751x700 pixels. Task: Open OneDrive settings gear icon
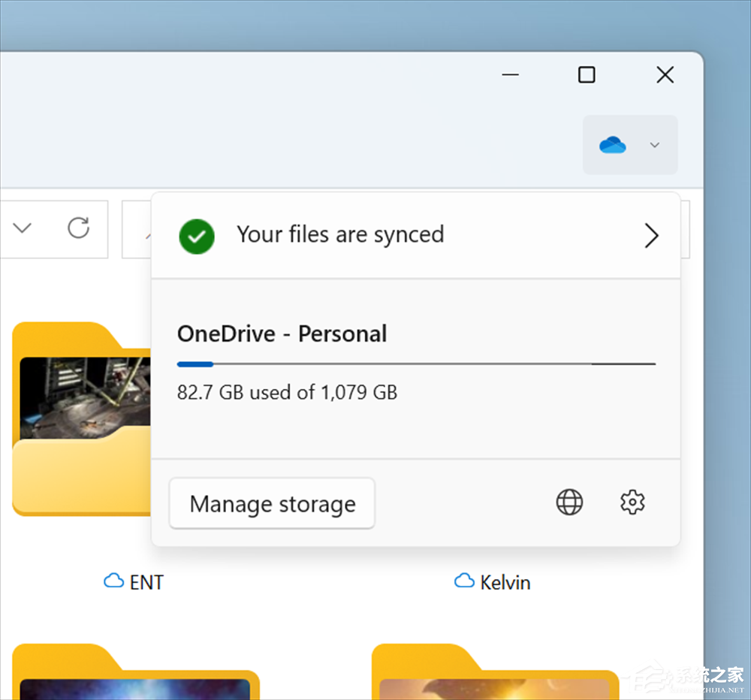632,502
